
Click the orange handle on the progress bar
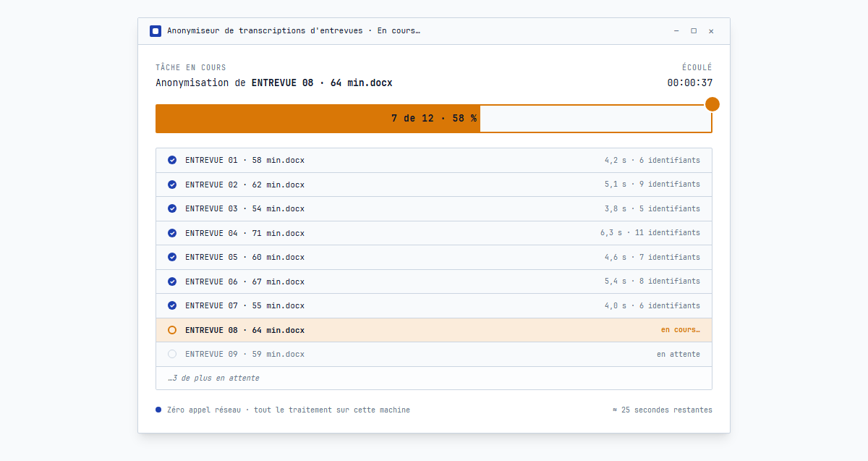pos(712,103)
